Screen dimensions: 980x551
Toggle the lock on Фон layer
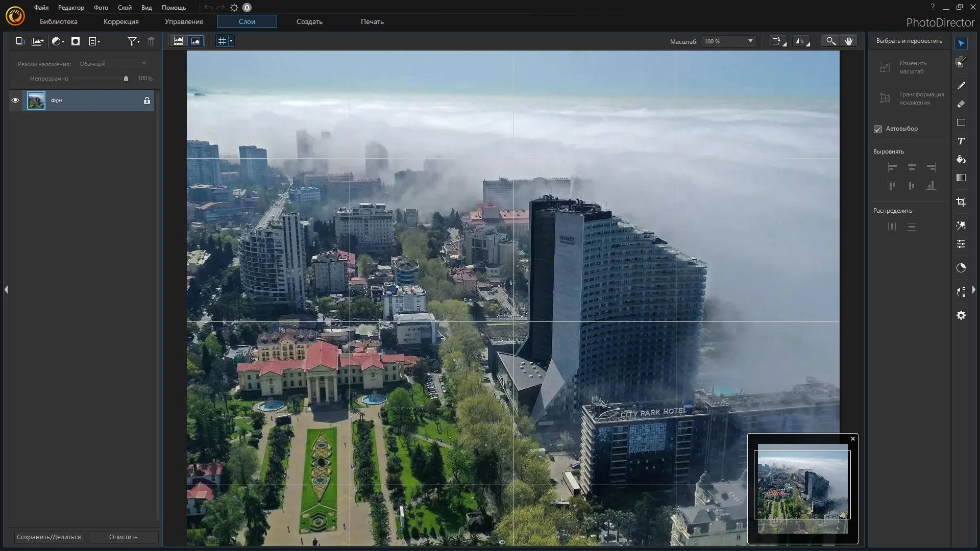[x=147, y=101]
